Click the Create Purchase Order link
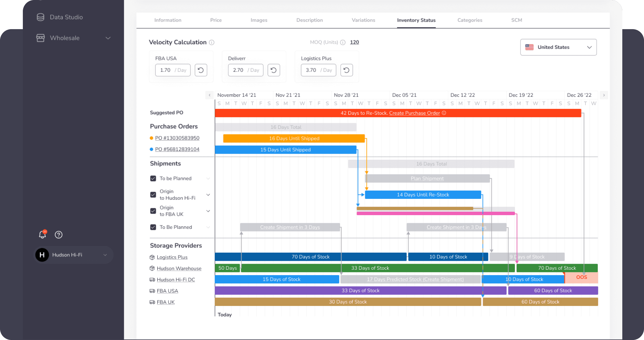Image resolution: width=644 pixels, height=340 pixels. tap(414, 113)
